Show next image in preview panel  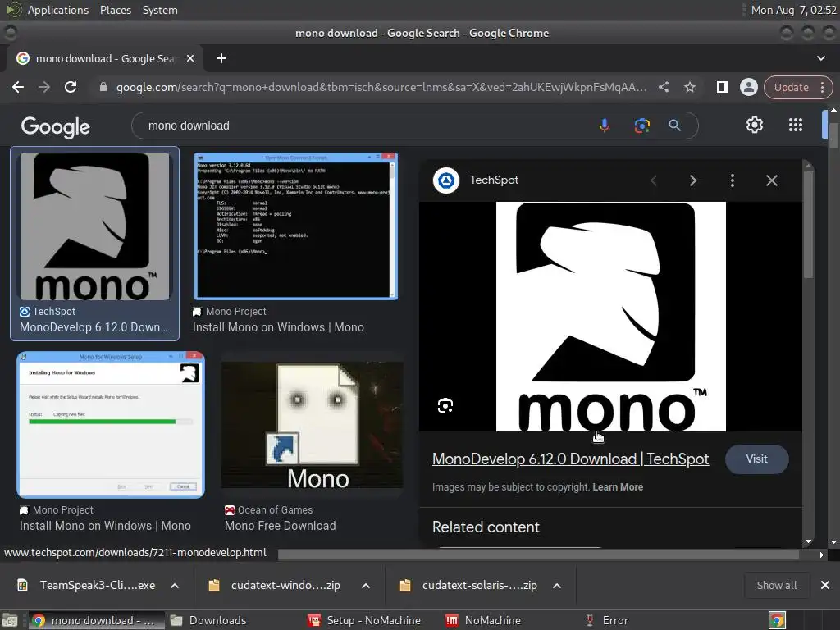(x=692, y=180)
